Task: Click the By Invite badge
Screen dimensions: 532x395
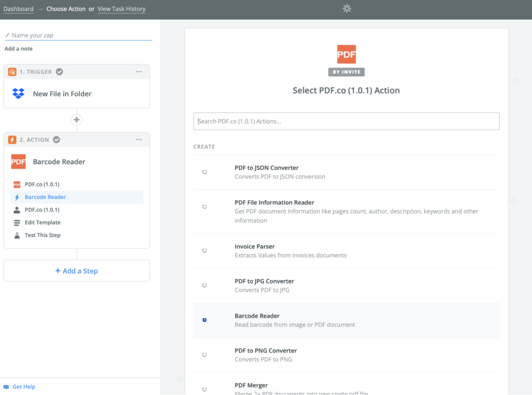Action: (x=347, y=72)
